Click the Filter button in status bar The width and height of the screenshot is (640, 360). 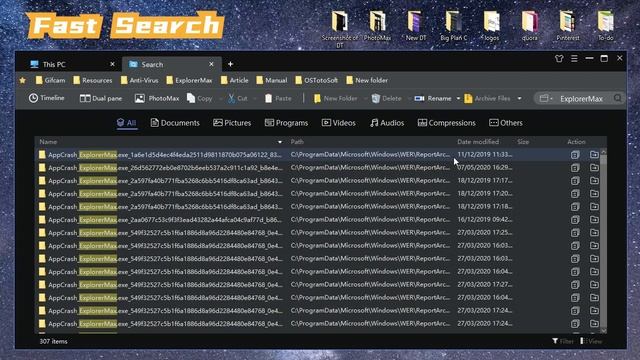tap(563, 341)
